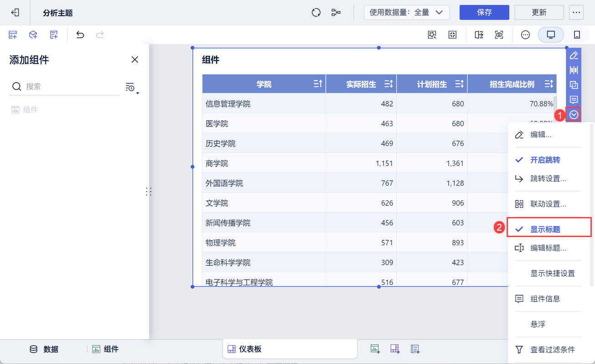Click the 70.88% value cell

point(512,104)
